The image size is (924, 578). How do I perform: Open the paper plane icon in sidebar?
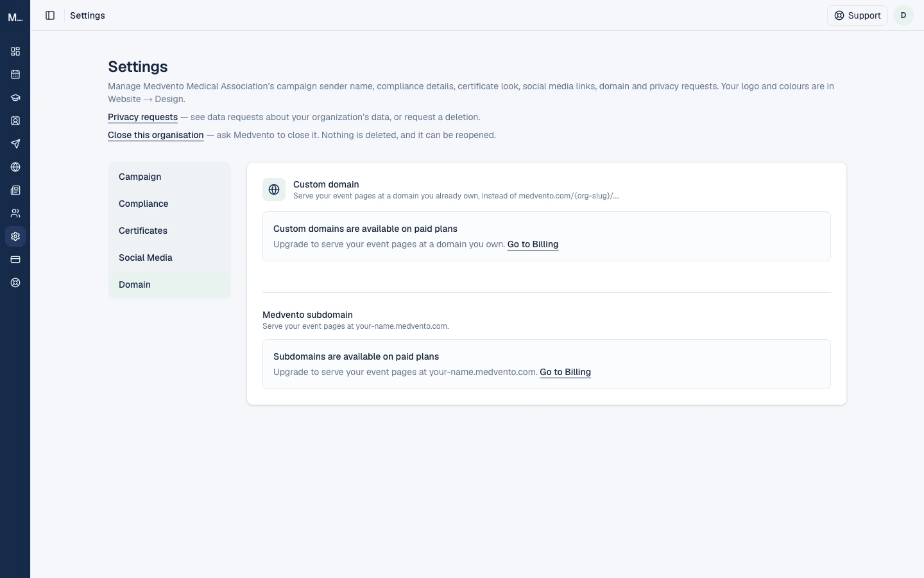point(15,144)
